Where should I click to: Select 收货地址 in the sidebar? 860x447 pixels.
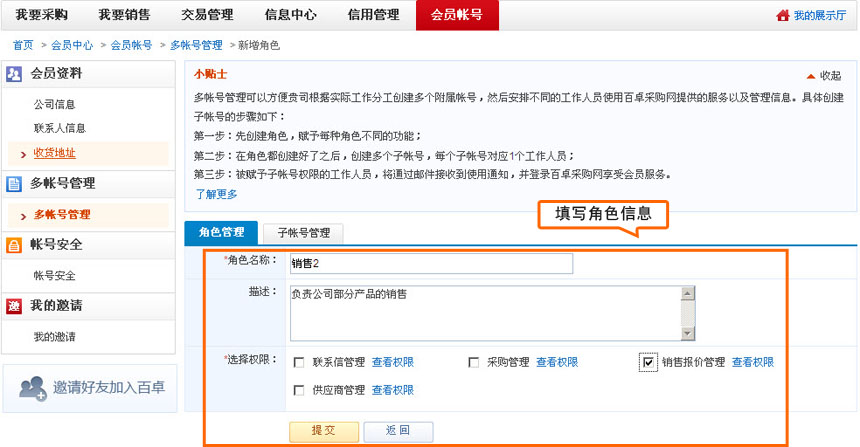[54, 153]
